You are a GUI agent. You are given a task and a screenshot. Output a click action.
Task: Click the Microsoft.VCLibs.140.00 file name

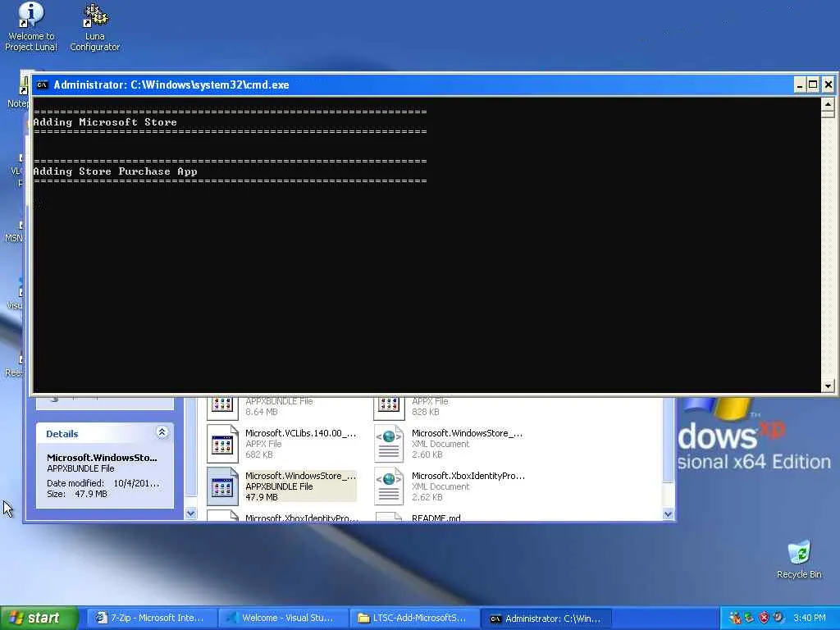[x=300, y=433]
